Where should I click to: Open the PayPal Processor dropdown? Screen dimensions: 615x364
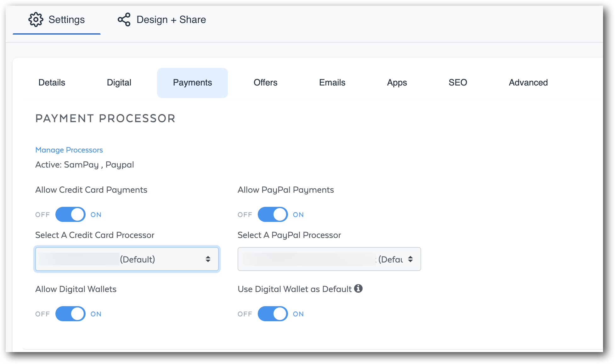coord(329,259)
